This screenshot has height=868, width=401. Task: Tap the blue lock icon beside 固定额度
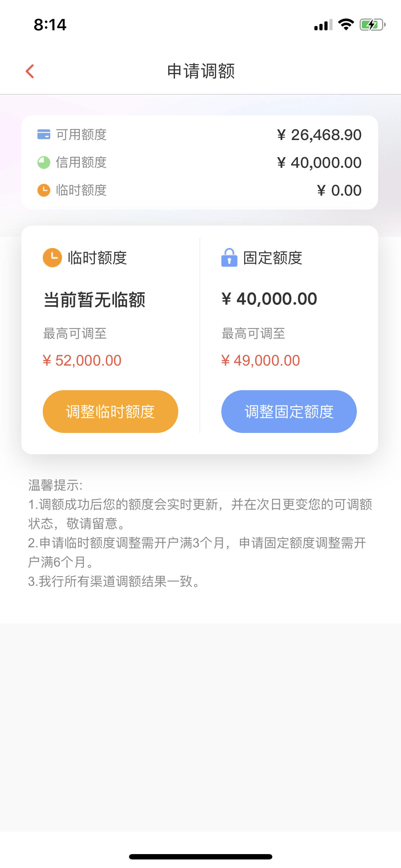pos(229,258)
